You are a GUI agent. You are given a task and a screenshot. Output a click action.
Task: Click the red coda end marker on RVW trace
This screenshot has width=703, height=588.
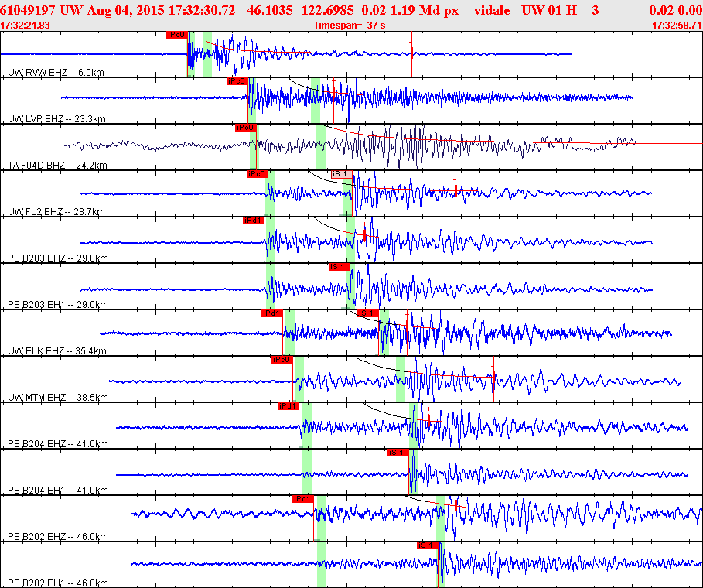point(411,53)
